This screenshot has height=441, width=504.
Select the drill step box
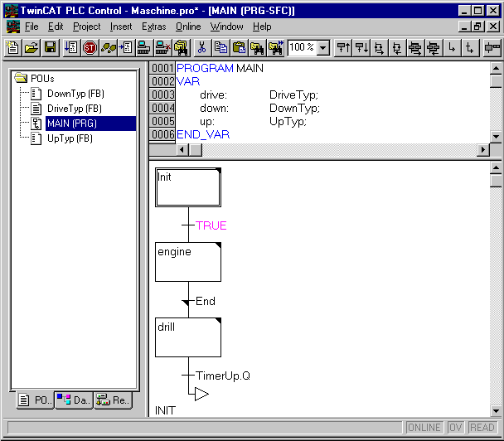tap(188, 337)
